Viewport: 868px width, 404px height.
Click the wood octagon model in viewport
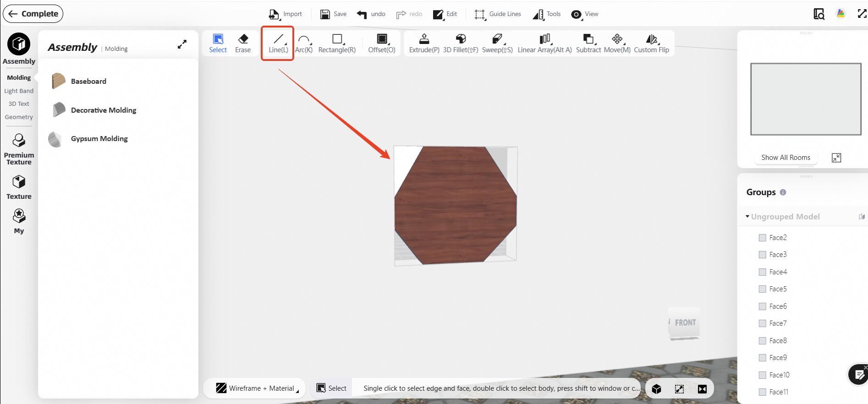click(x=456, y=205)
